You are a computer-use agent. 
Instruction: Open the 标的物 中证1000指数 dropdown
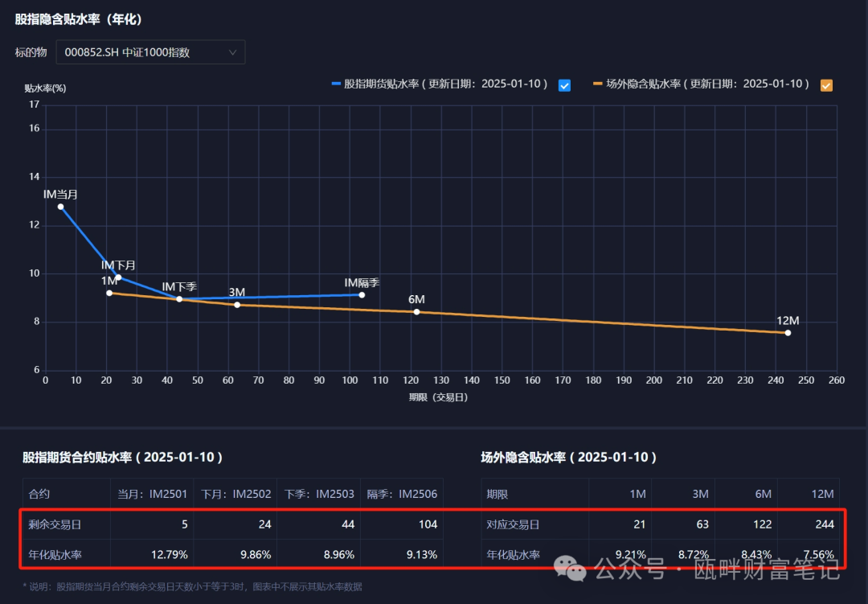click(x=150, y=52)
